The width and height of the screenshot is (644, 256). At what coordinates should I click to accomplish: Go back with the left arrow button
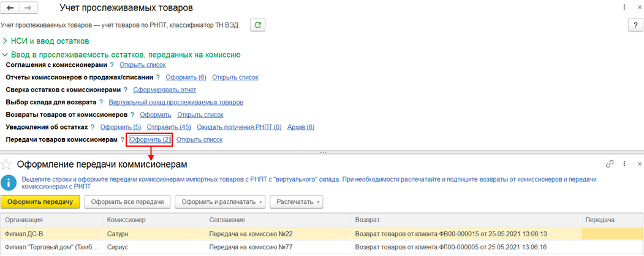10,9
